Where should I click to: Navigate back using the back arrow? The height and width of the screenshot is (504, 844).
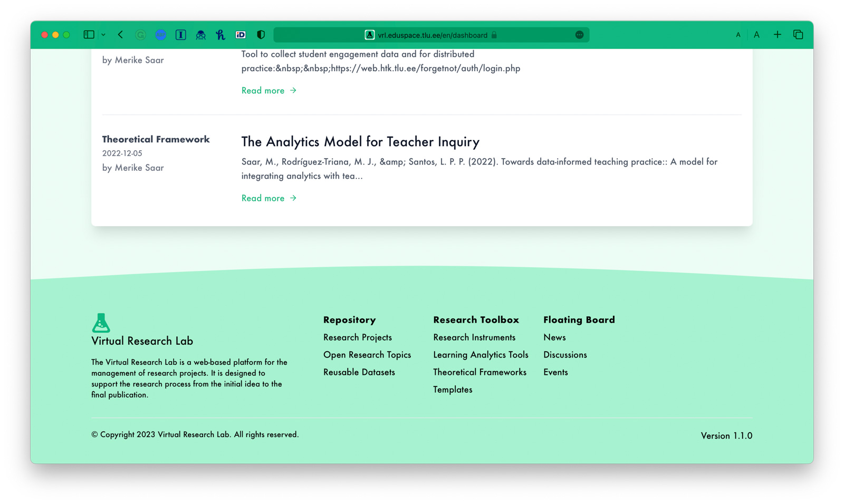pos(121,35)
